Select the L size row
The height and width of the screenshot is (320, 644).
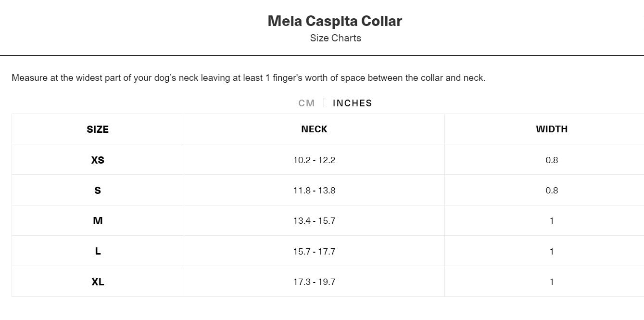pos(98,251)
